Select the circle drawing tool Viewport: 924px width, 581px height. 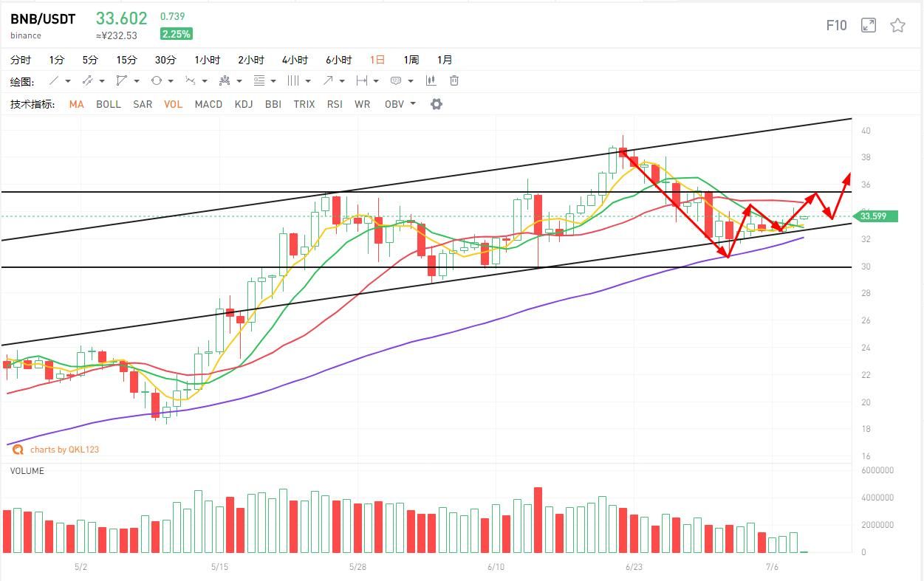point(157,80)
